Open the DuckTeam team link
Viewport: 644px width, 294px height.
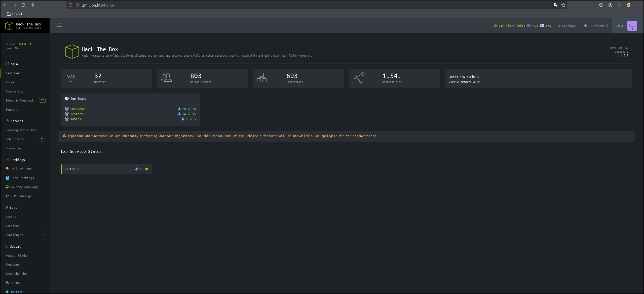[x=78, y=109]
